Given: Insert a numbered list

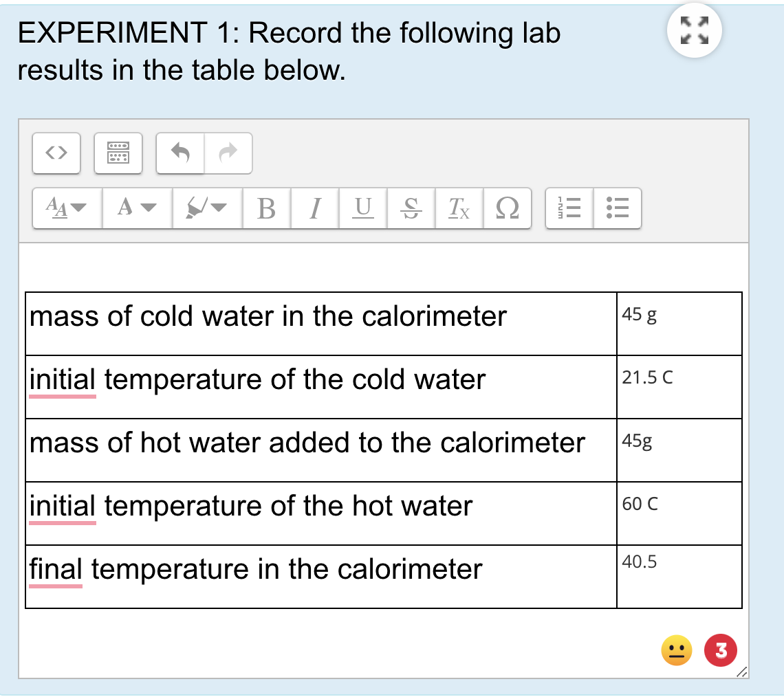Looking at the screenshot, I should [x=569, y=208].
